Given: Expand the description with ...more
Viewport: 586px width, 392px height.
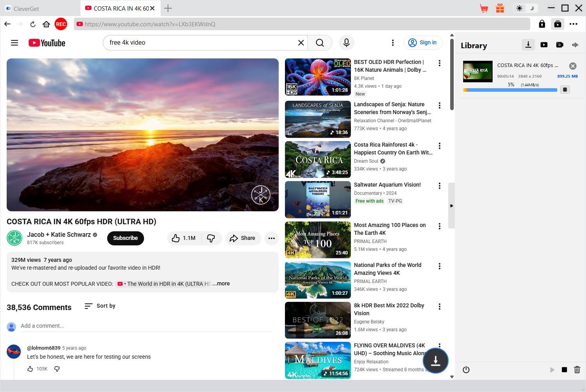Looking at the screenshot, I should [221, 283].
